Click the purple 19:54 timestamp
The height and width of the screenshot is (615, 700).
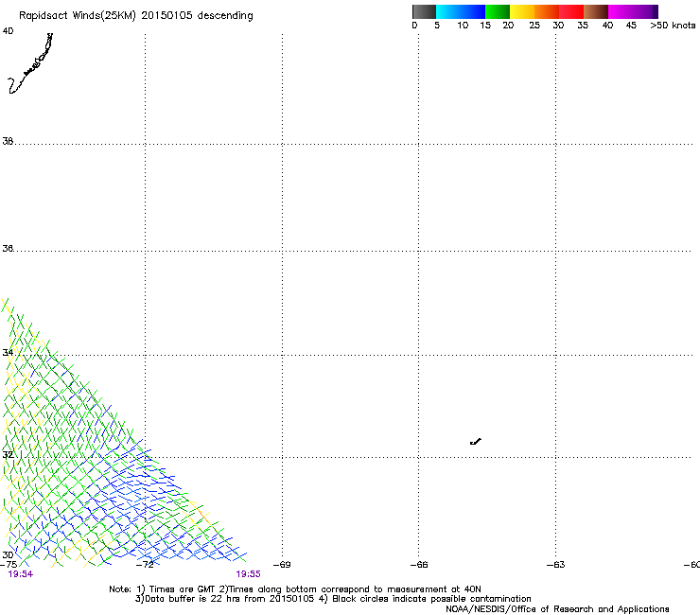[x=21, y=574]
